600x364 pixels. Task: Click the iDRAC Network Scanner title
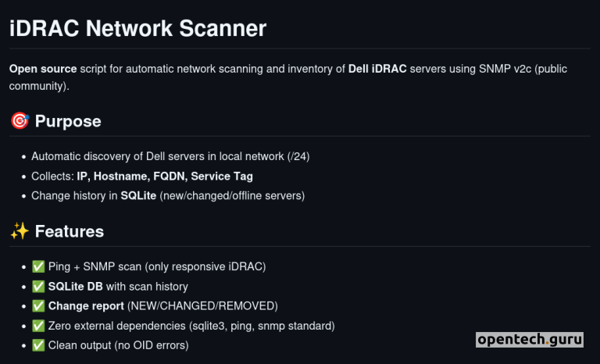coord(137,29)
